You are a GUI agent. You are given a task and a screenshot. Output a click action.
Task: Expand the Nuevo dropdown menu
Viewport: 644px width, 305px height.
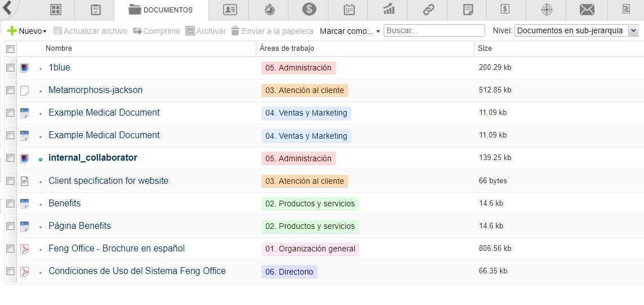tap(27, 31)
